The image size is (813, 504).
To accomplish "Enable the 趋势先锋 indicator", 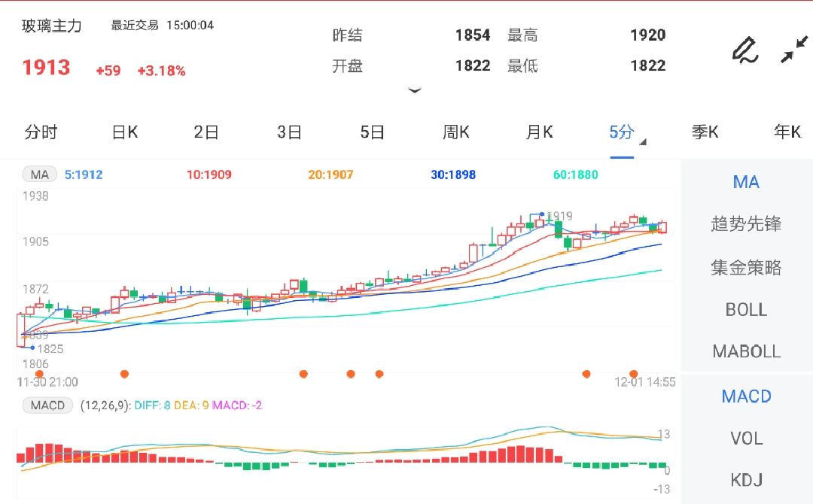I will 746,223.
